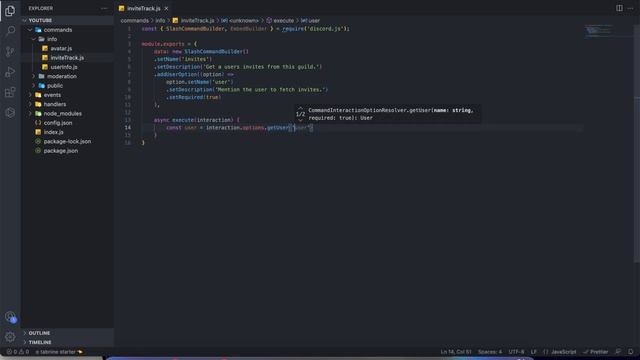The width and height of the screenshot is (640, 360).
Task: Open avatar.js file
Action: pyautogui.click(x=67, y=48)
